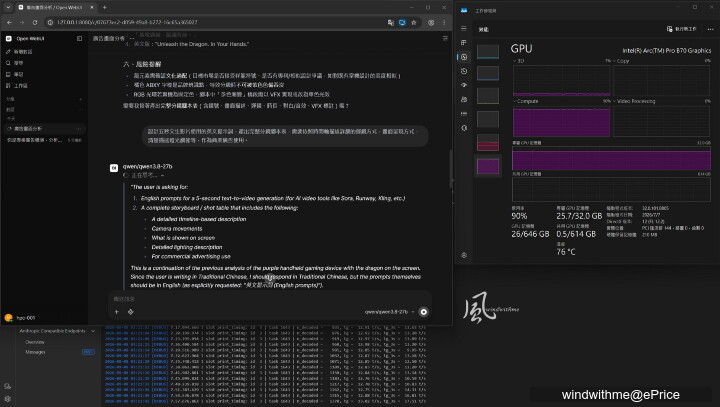Open the Compute engine graph dropdown

click(x=525, y=101)
